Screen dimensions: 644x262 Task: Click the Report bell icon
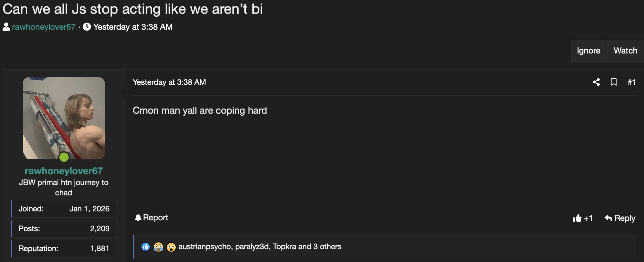pos(138,218)
